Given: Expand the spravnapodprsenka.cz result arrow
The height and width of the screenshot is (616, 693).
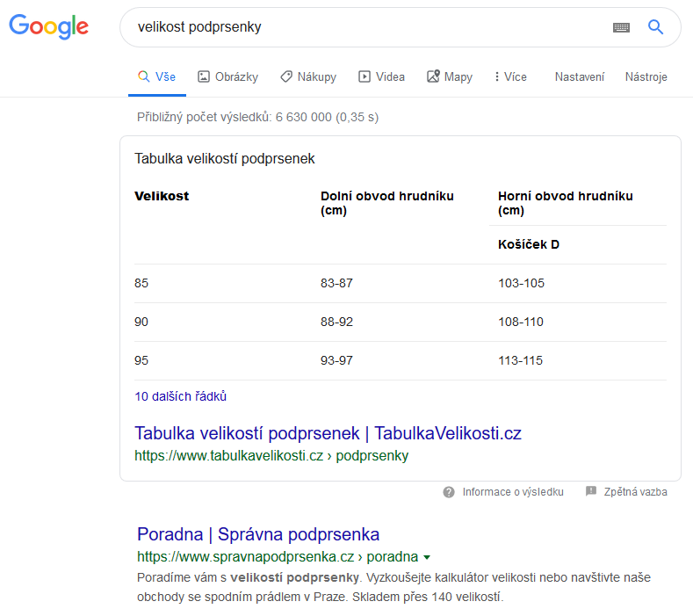Looking at the screenshot, I should 427,557.
